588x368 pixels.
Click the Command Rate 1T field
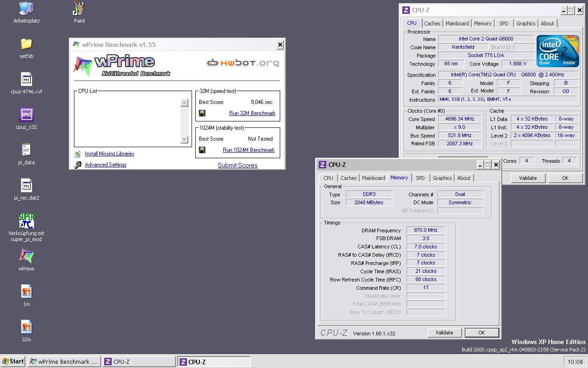[426, 288]
